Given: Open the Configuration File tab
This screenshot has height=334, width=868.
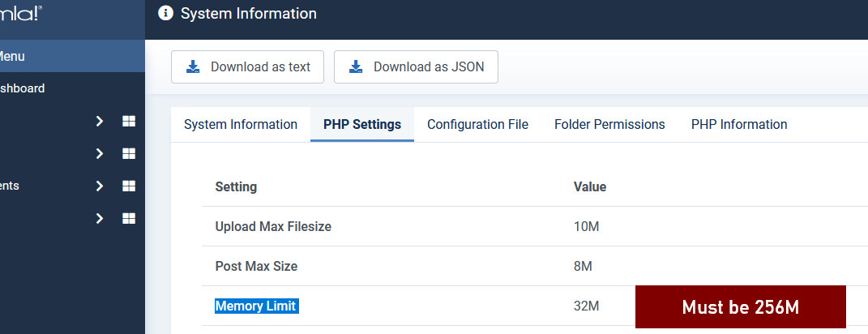Looking at the screenshot, I should coord(477,124).
